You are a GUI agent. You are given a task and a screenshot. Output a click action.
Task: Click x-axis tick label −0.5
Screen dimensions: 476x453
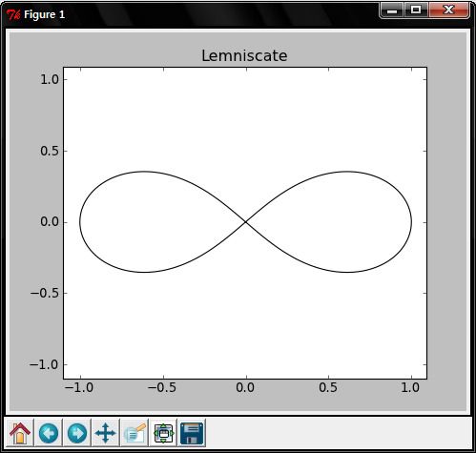[162, 387]
